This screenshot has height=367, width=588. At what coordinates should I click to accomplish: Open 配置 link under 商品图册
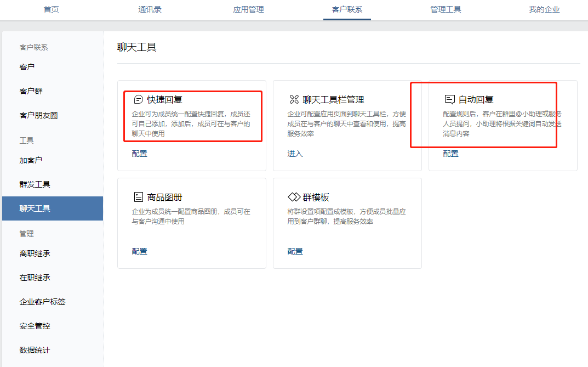point(140,251)
